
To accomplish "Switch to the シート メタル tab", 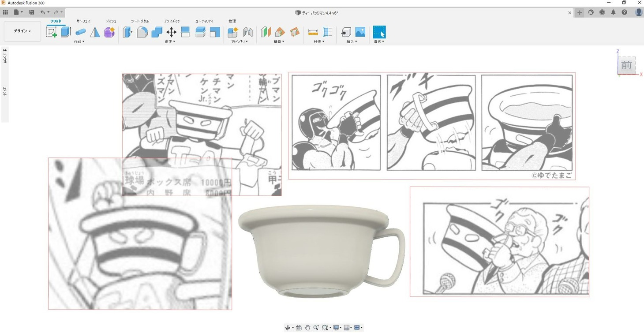I will tap(140, 21).
